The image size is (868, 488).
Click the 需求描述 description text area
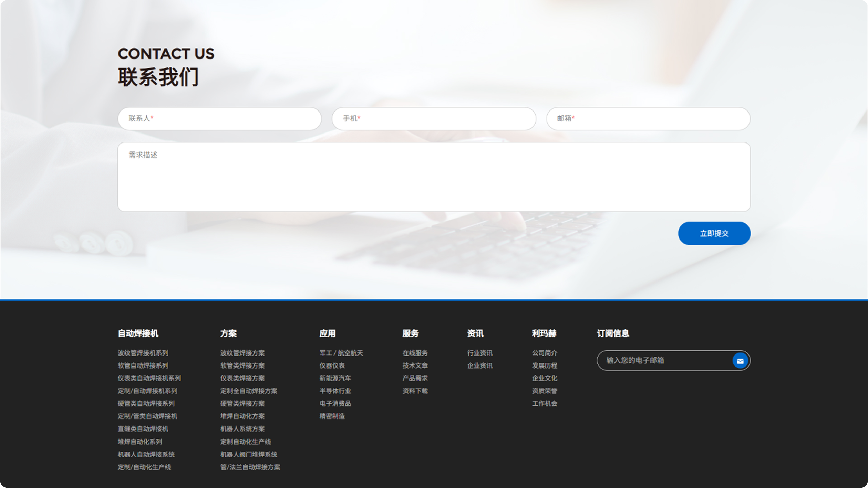point(434,177)
